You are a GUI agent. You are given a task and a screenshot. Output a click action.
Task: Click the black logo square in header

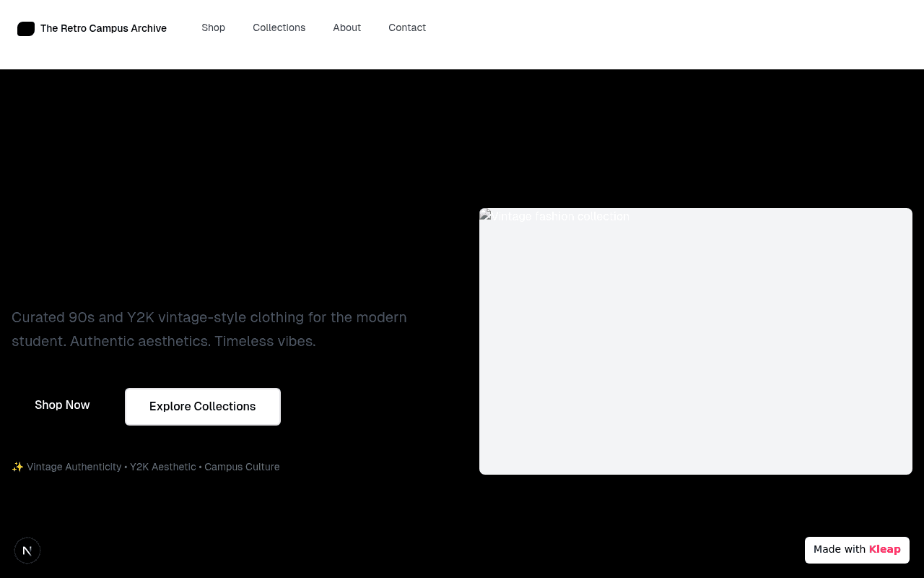[26, 29]
